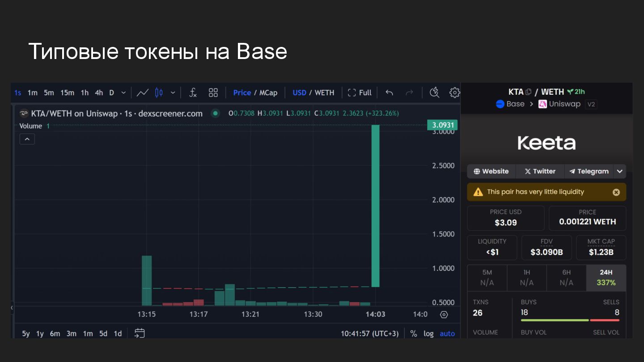Select the 15m chart interval

click(x=67, y=93)
